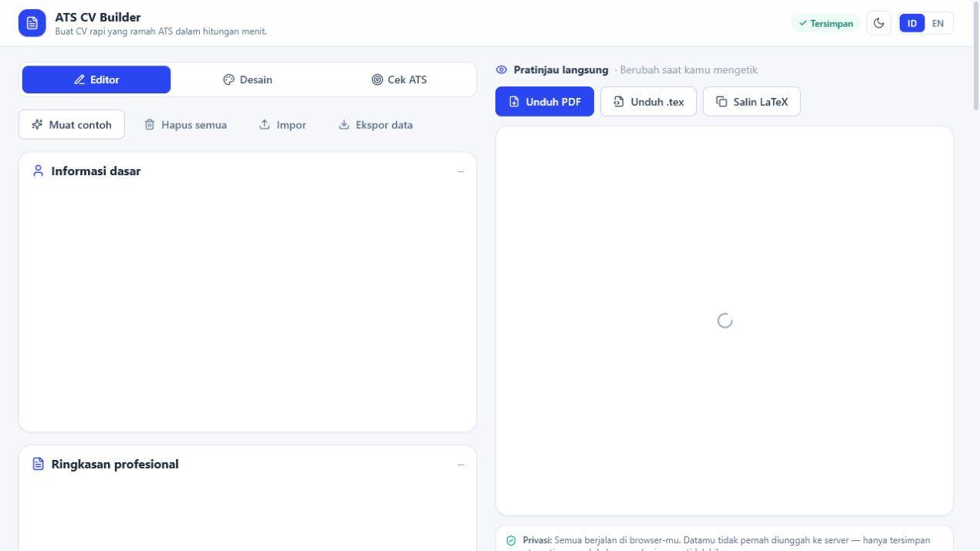Image resolution: width=980 pixels, height=551 pixels.
Task: Download the CV with Unduh PDF
Action: pos(545,101)
